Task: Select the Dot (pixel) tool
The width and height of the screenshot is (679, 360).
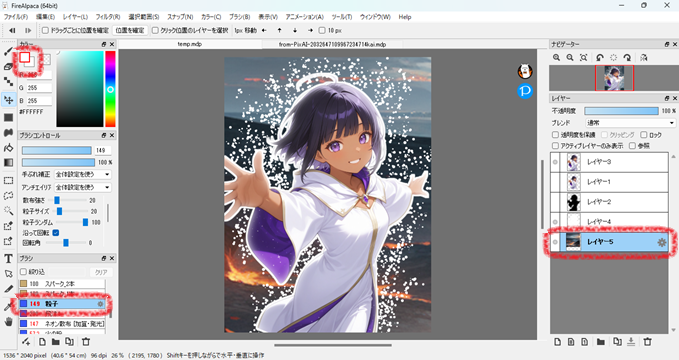Action: click(x=8, y=81)
